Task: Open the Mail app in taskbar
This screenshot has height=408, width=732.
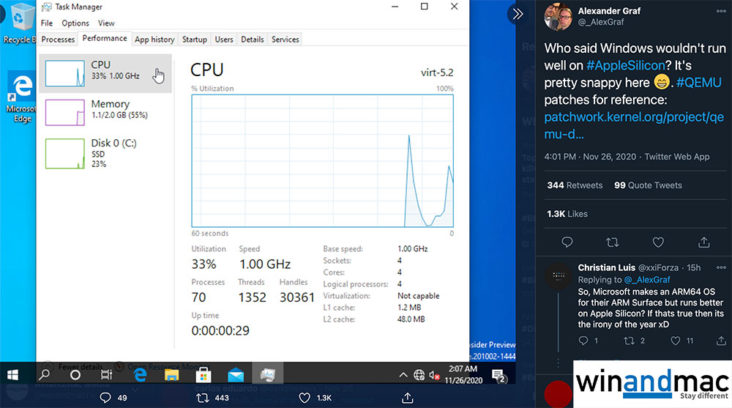Action: coord(236,375)
